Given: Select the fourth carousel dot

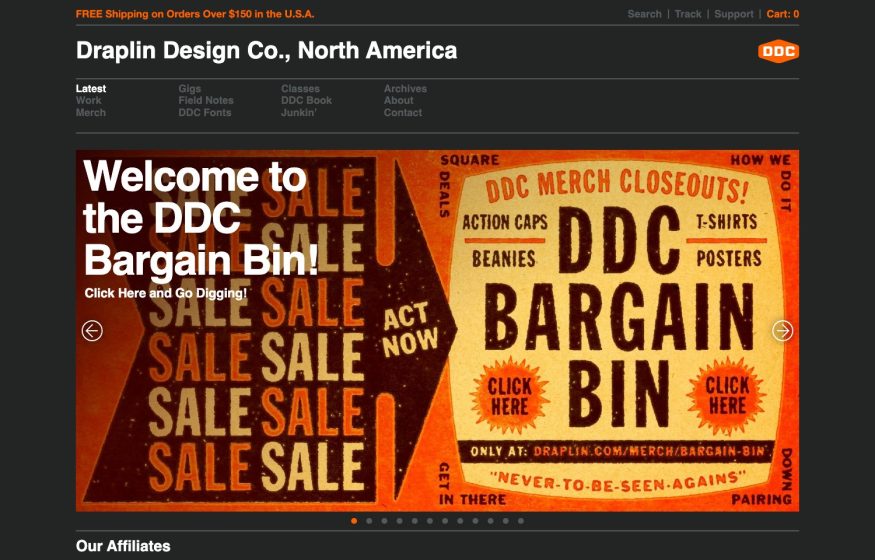Looking at the screenshot, I should tap(399, 521).
